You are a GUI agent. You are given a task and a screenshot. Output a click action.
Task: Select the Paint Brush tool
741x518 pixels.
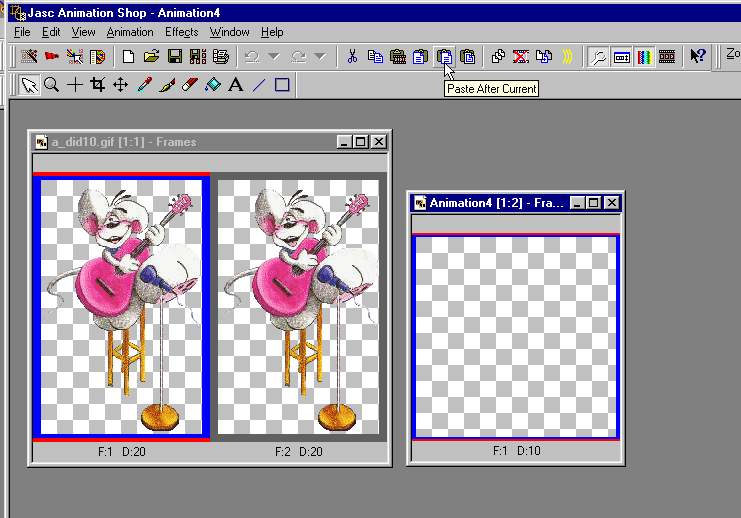tap(167, 85)
